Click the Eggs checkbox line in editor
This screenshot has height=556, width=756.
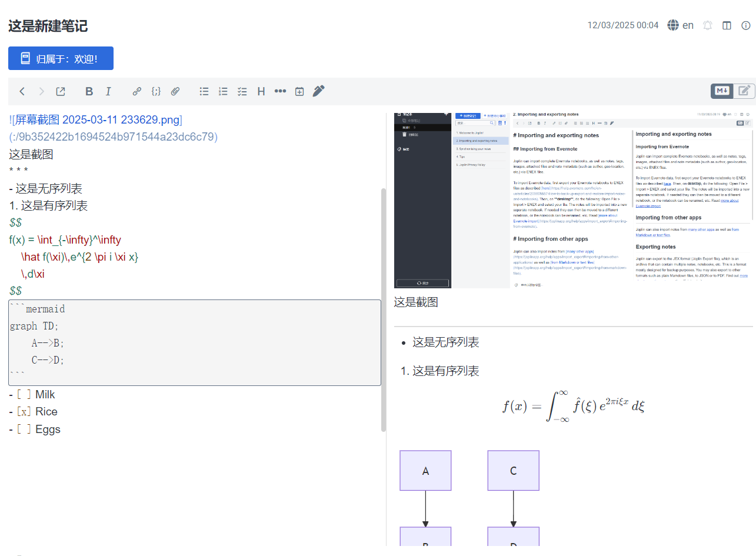tap(35, 429)
